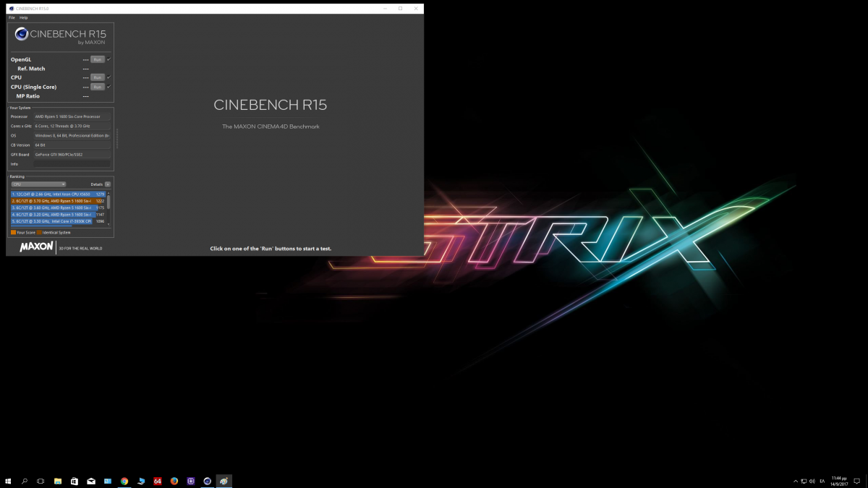Screen dimensions: 868x488
Task: Select ranking entry Intel Core i7-3930K
Action: coord(58,221)
